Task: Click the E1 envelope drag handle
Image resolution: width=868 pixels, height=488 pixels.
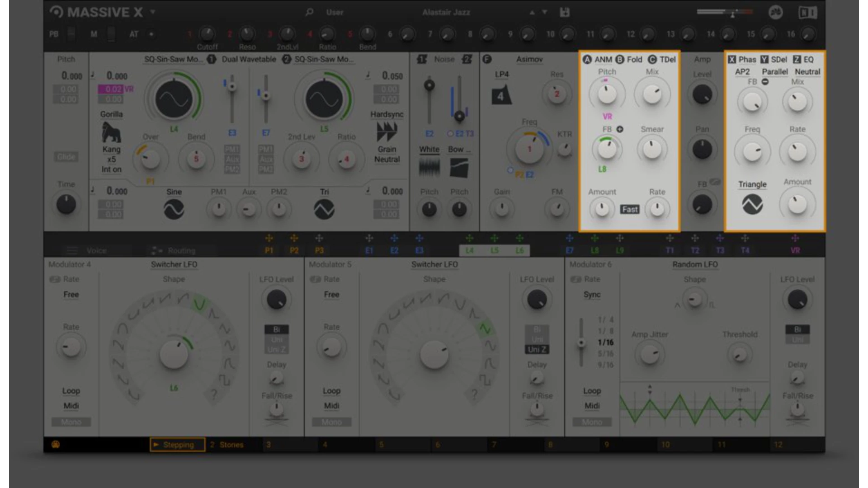Action: point(369,238)
